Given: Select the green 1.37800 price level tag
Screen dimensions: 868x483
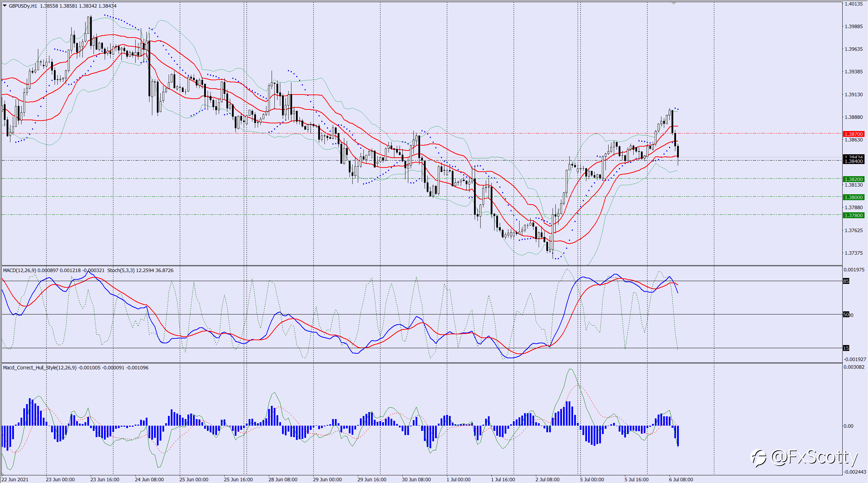Looking at the screenshot, I should tap(854, 215).
